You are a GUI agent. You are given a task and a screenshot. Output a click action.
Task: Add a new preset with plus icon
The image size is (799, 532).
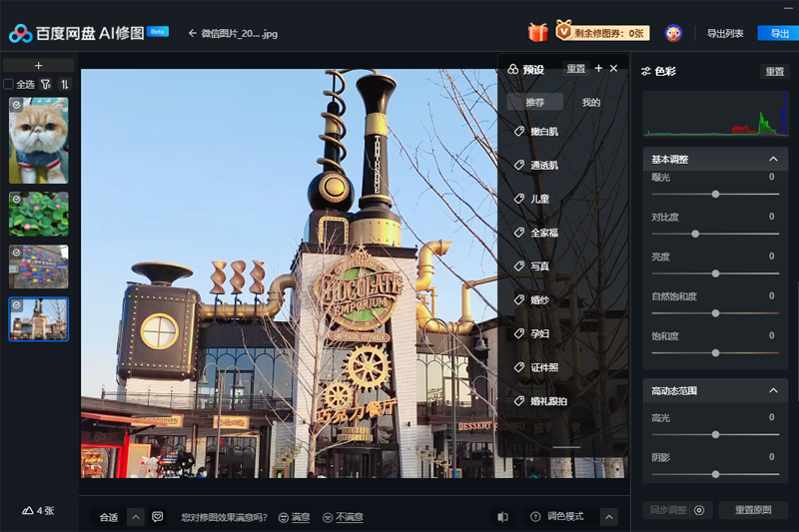(x=598, y=69)
